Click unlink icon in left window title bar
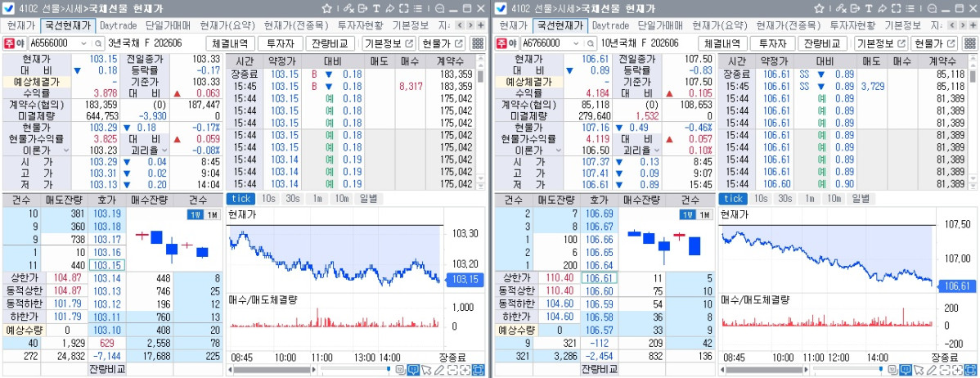This screenshot has height=378, width=980. 348,9
